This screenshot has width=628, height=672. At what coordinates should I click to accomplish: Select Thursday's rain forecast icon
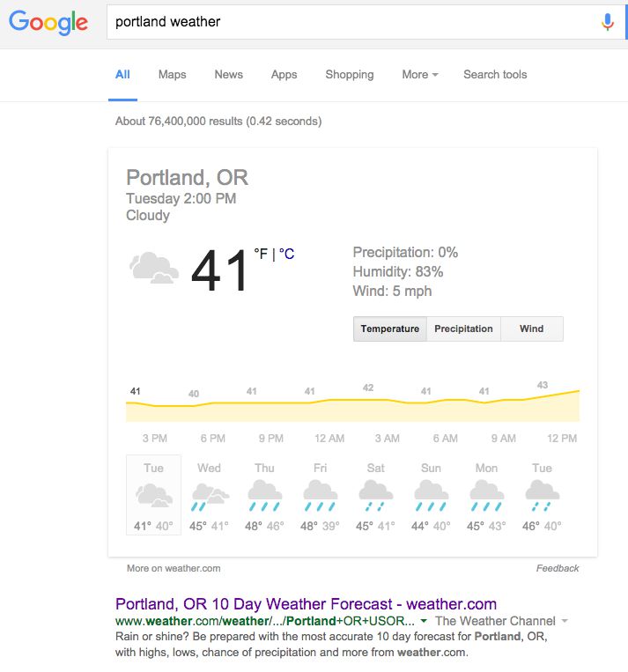pyautogui.click(x=264, y=497)
